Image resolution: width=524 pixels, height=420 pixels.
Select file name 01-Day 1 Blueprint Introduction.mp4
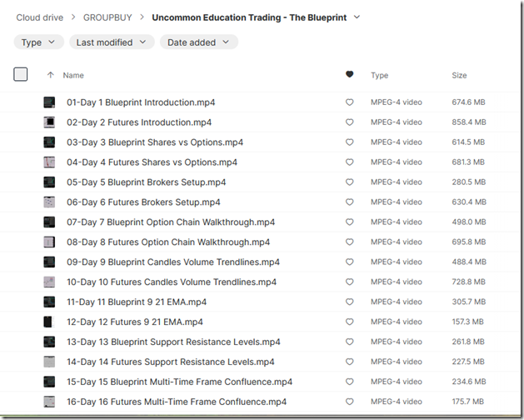click(141, 102)
